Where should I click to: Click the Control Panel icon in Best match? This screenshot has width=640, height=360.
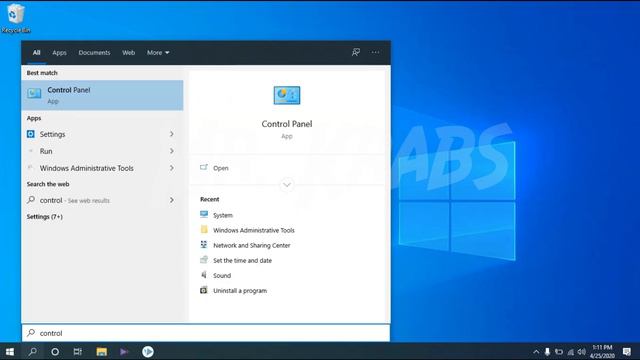coord(34,93)
